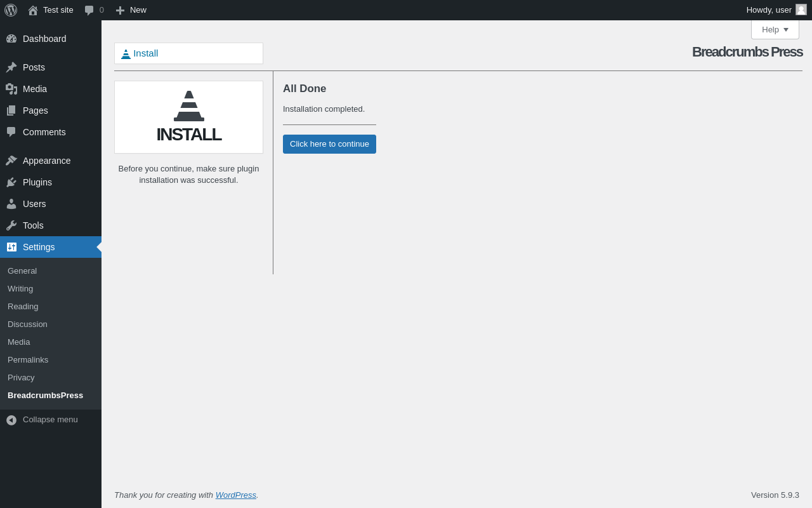Click the Tools wrench icon
The width and height of the screenshot is (812, 508).
click(11, 225)
